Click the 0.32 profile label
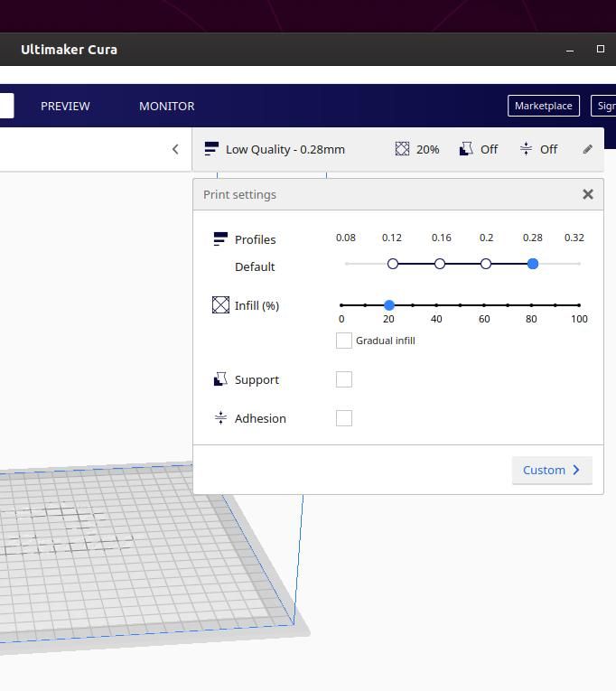 (x=574, y=238)
